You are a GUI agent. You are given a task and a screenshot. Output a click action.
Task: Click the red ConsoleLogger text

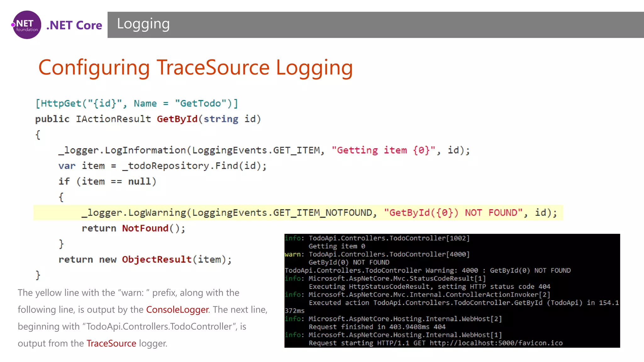tap(177, 310)
